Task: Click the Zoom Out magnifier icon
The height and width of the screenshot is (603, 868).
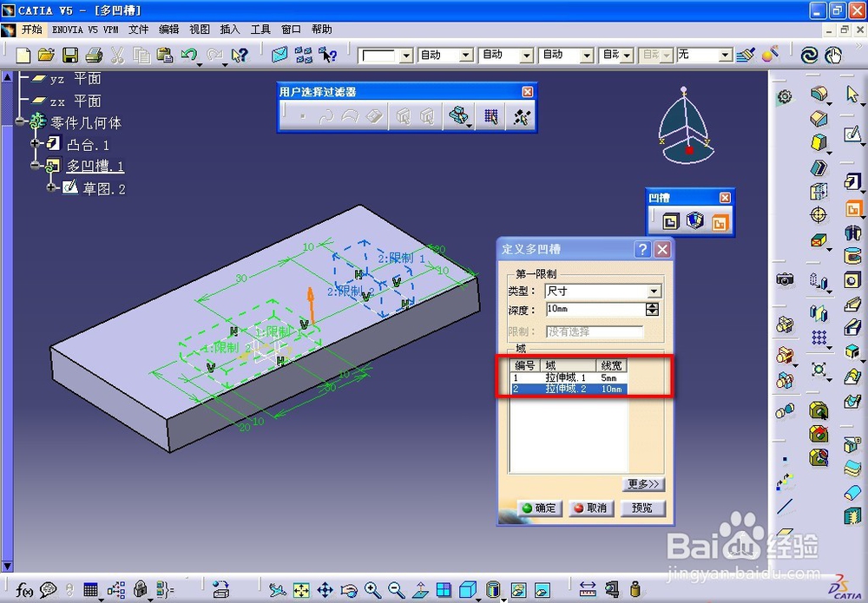Action: [396, 590]
